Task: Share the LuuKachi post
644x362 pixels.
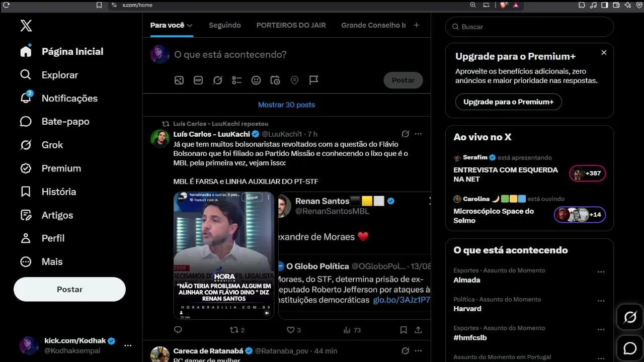Action: pos(418,330)
